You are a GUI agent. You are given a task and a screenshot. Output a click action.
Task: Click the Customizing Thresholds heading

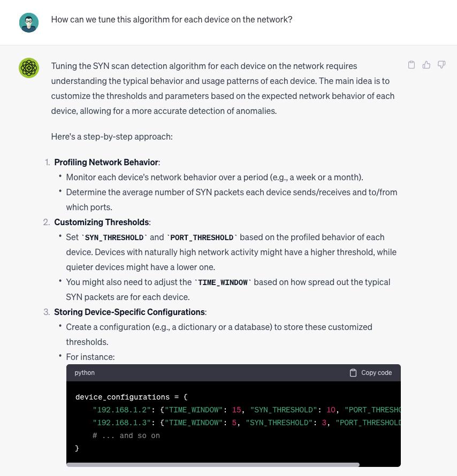click(x=101, y=222)
